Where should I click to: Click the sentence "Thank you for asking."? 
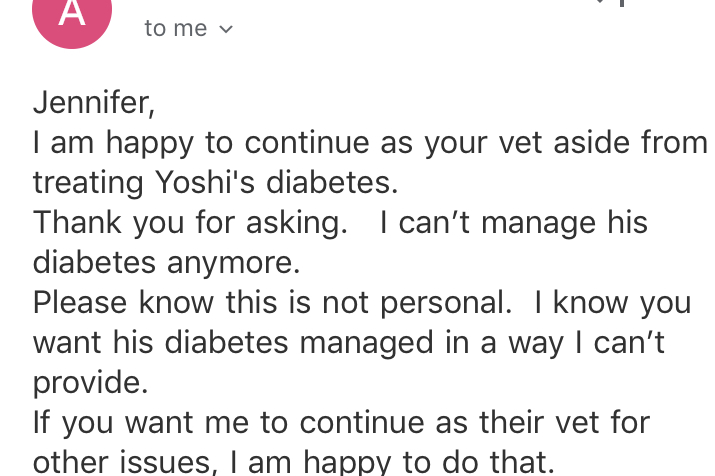tap(190, 222)
